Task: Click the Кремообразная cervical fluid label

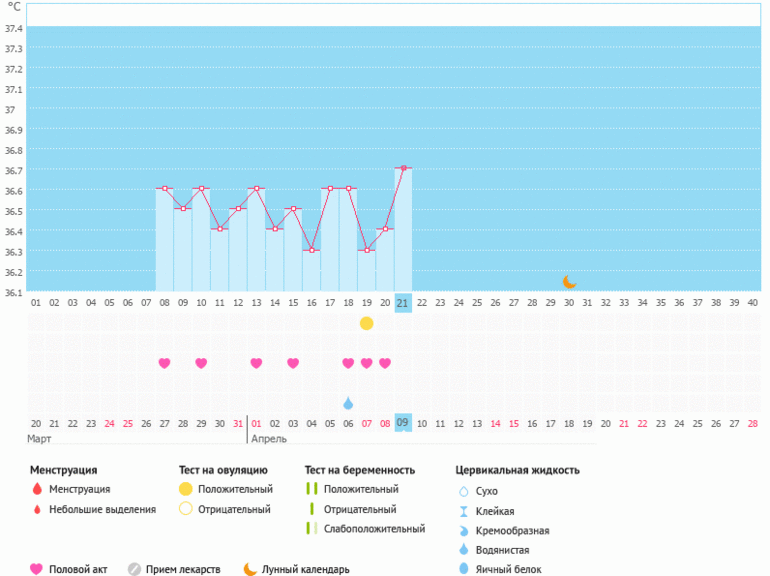Action: pyautogui.click(x=513, y=530)
